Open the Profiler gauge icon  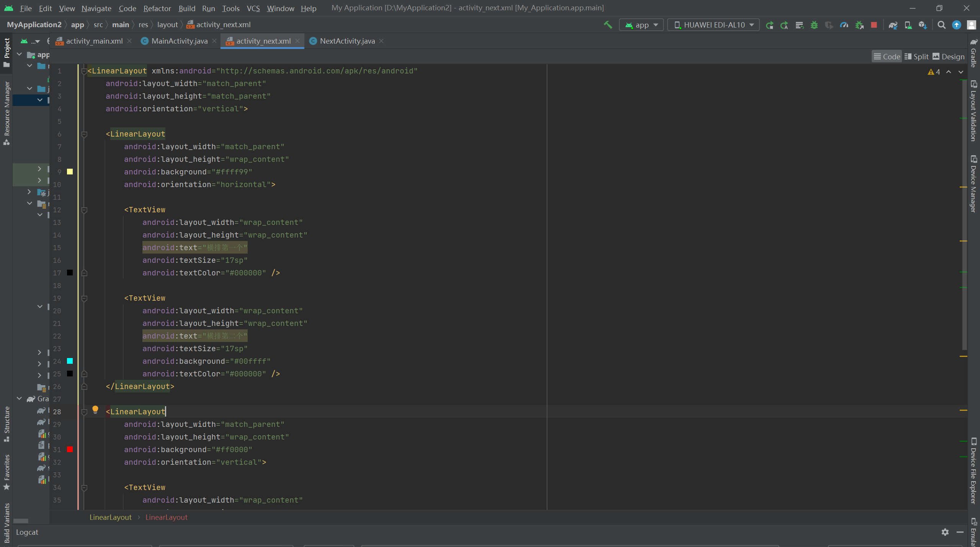tap(844, 25)
